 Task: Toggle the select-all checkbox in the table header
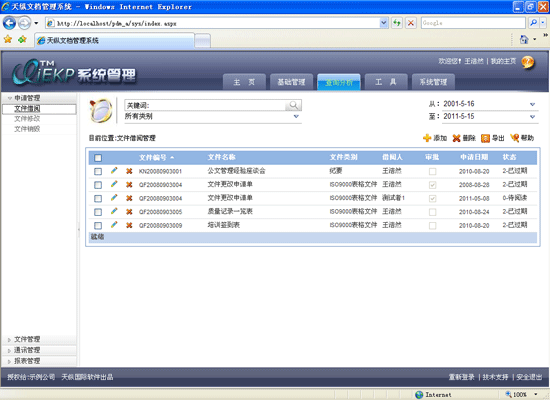click(98, 158)
